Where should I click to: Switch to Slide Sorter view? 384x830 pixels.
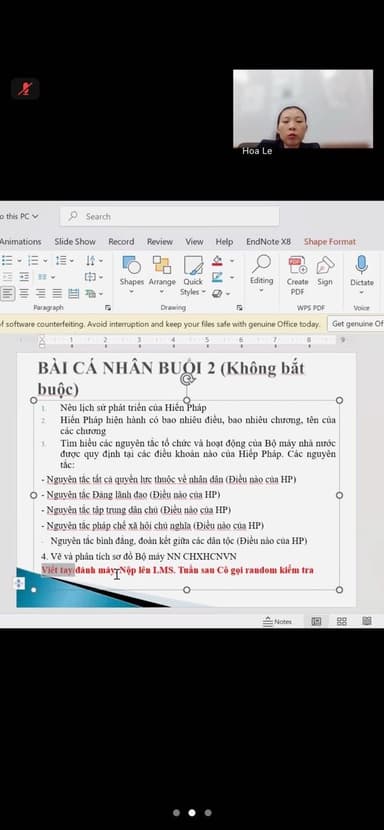click(342, 621)
